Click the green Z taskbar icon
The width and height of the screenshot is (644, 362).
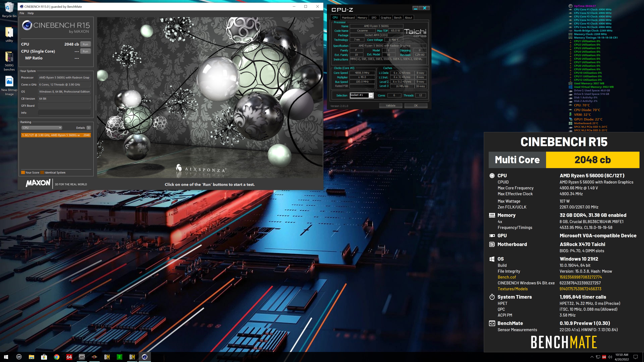point(120,357)
